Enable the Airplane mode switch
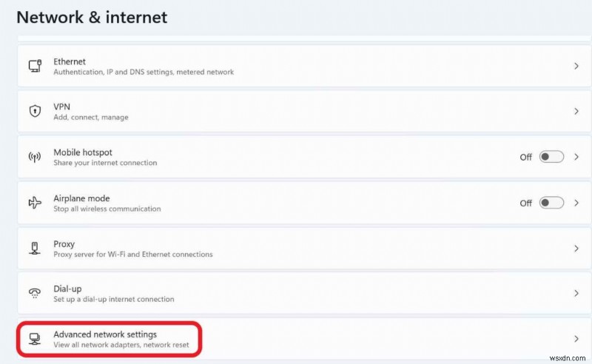This screenshot has width=592, height=364. [551, 203]
